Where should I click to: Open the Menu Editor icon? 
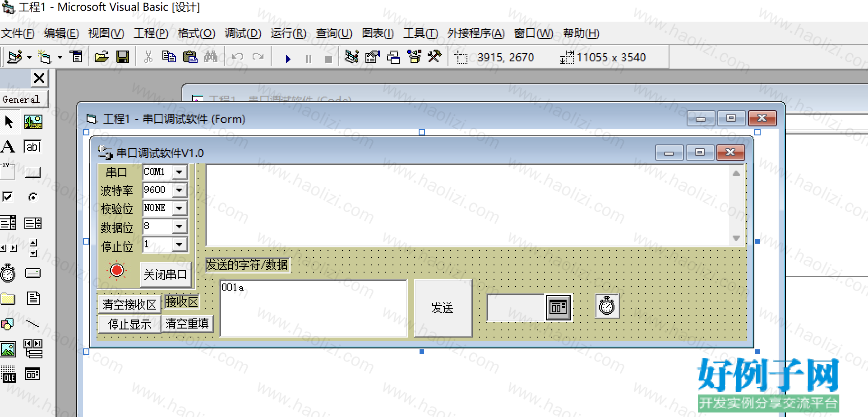(x=76, y=57)
